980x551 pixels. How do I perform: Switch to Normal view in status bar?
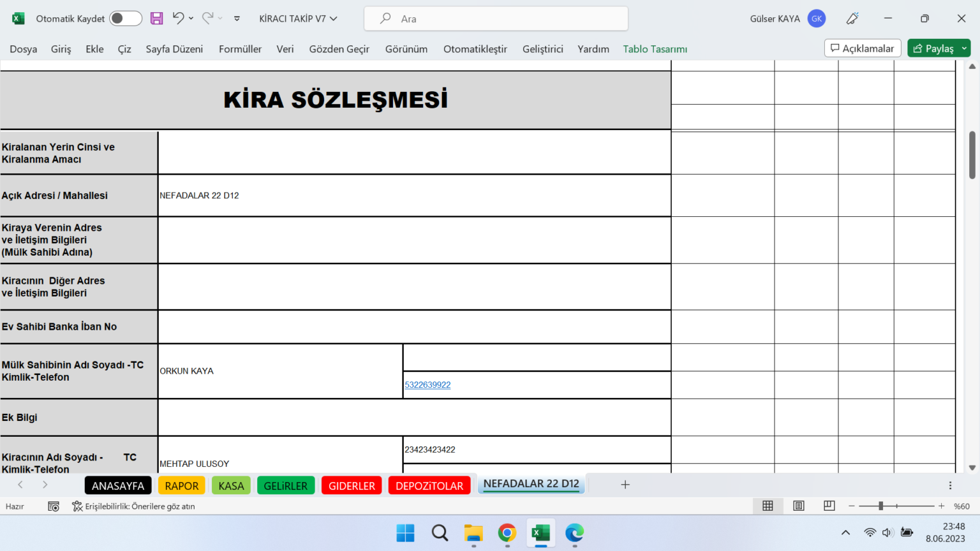tap(768, 506)
